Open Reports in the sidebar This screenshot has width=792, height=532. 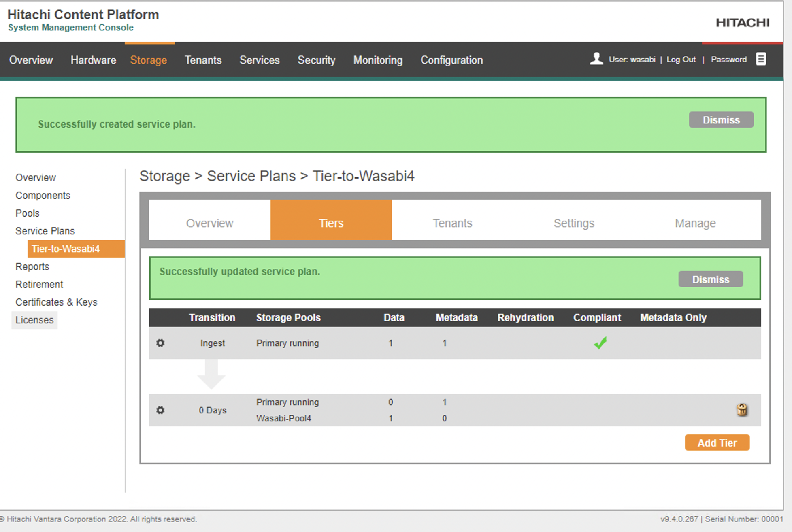(x=32, y=266)
